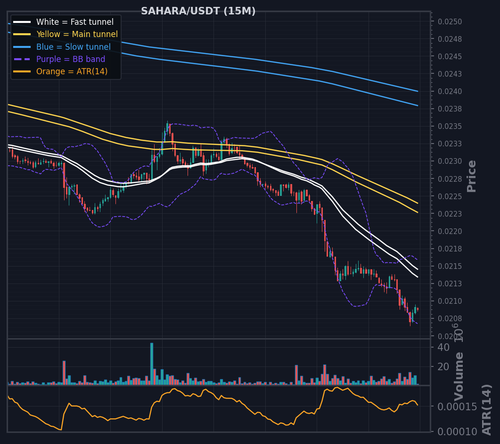Click the 'Volume' axis title
Screen dimensions: 500x444
click(459, 376)
